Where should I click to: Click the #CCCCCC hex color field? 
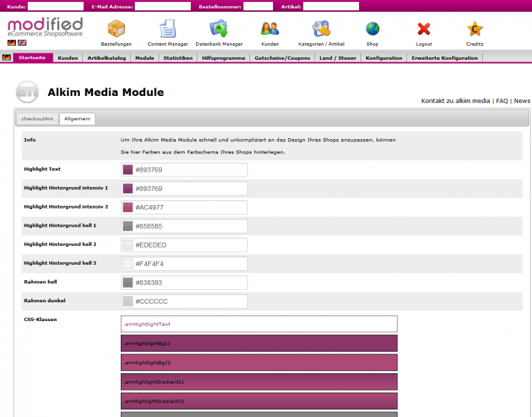click(184, 301)
